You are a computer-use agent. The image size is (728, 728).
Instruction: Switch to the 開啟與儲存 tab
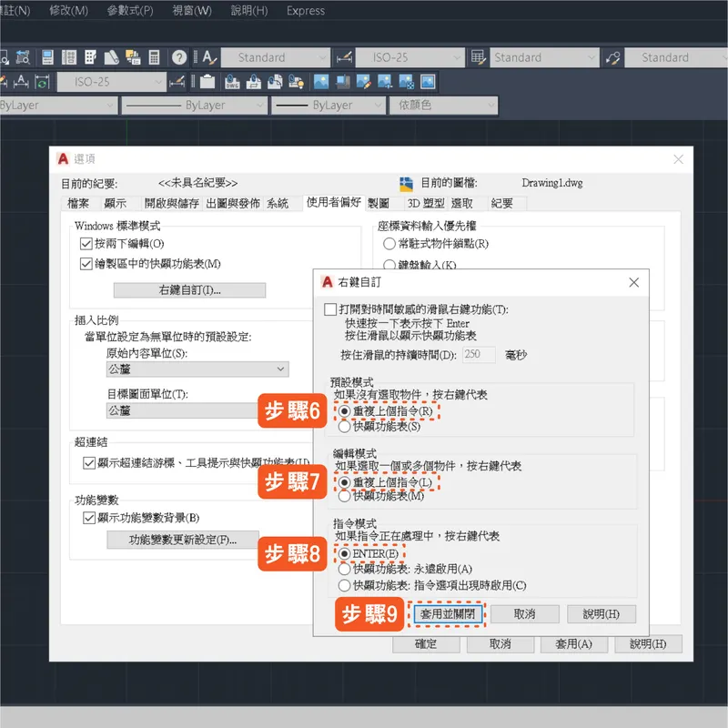click(x=172, y=203)
